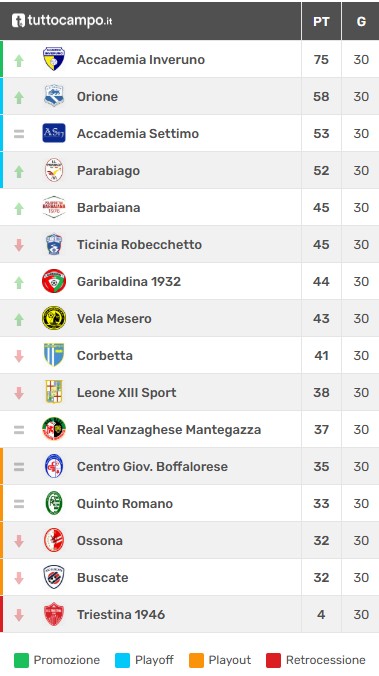This screenshot has height=676, width=379.
Task: Click the down arrow beside Ossona
Action: pyautogui.click(x=19, y=541)
